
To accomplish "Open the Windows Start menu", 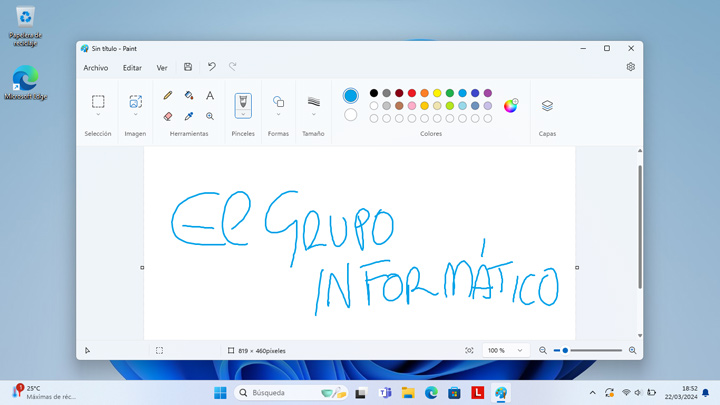I will [x=220, y=393].
